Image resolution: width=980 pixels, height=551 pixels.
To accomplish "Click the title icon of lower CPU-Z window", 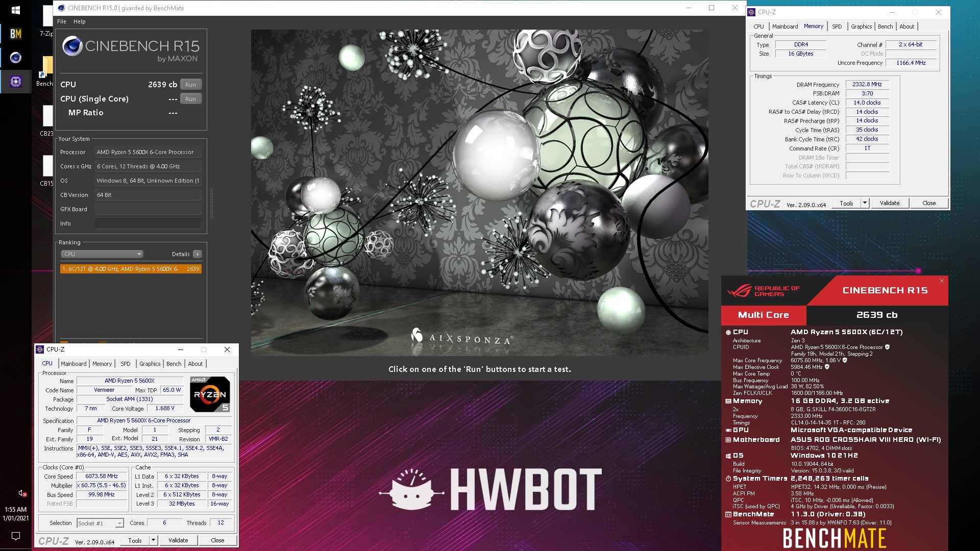I will pos(40,349).
